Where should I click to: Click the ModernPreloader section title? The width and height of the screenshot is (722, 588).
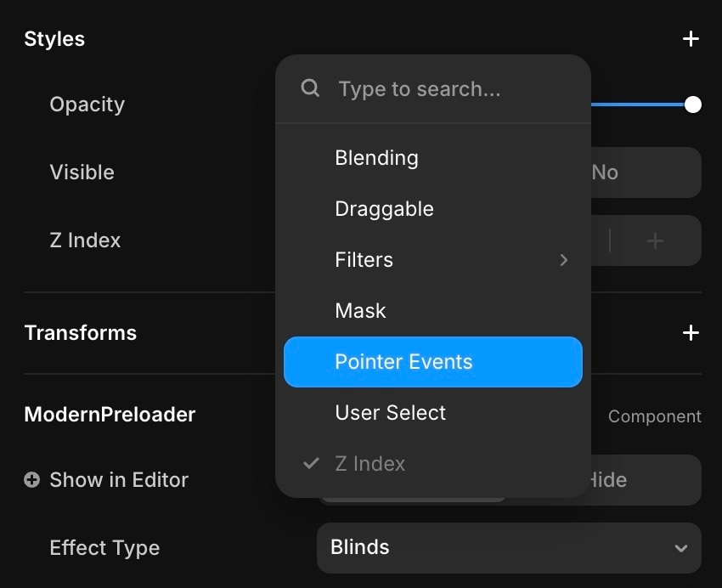tap(110, 415)
